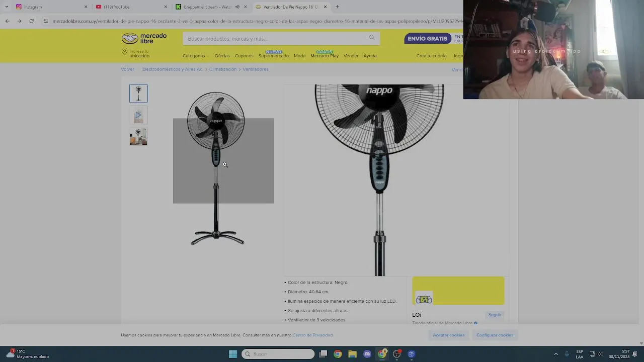Viewport: 644px width, 362px height.
Task: Open Moda in the nav bar
Action: coord(299,56)
